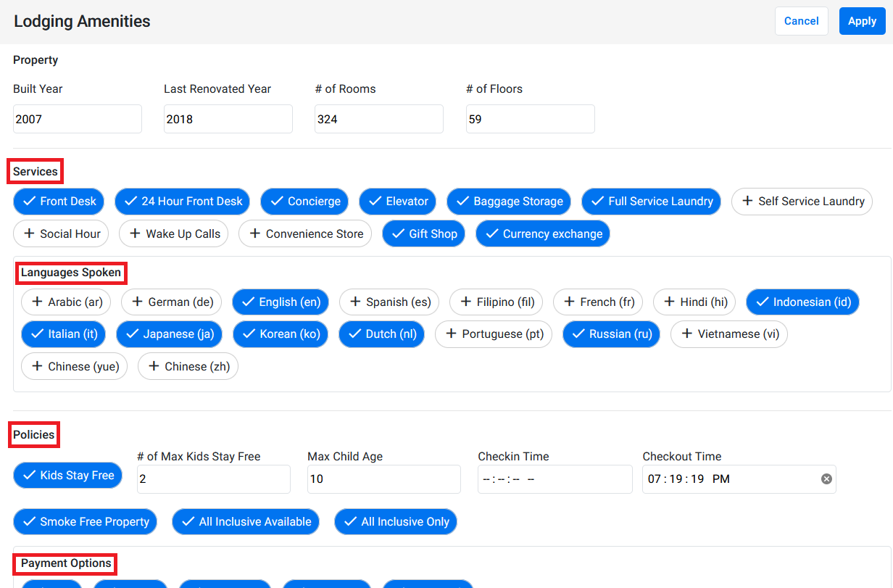
Task: Add Portuguese (pt) language
Action: 494,334
